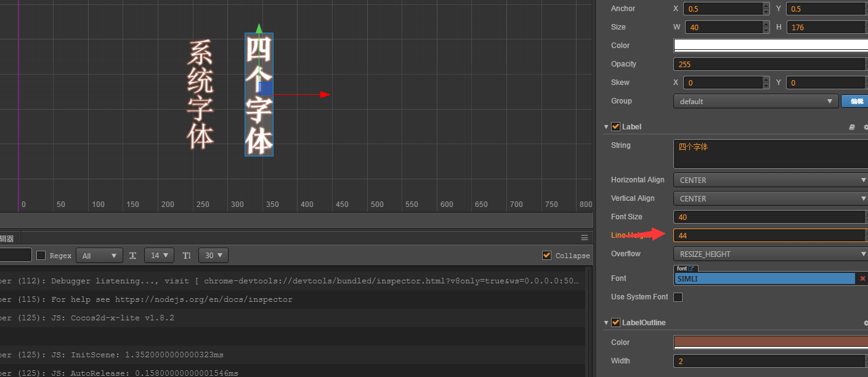Click the Anchor X input field
The image size is (868, 377).
point(722,9)
